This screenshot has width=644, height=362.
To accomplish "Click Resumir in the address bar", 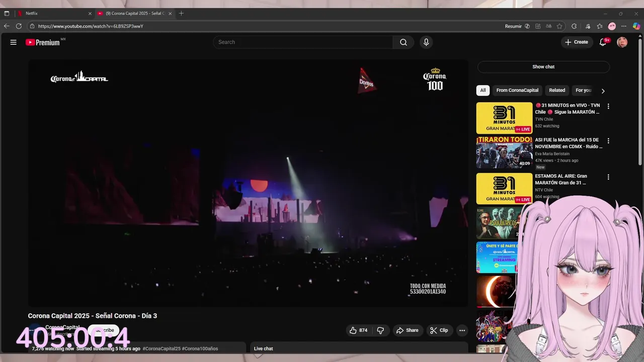I will [x=513, y=26].
